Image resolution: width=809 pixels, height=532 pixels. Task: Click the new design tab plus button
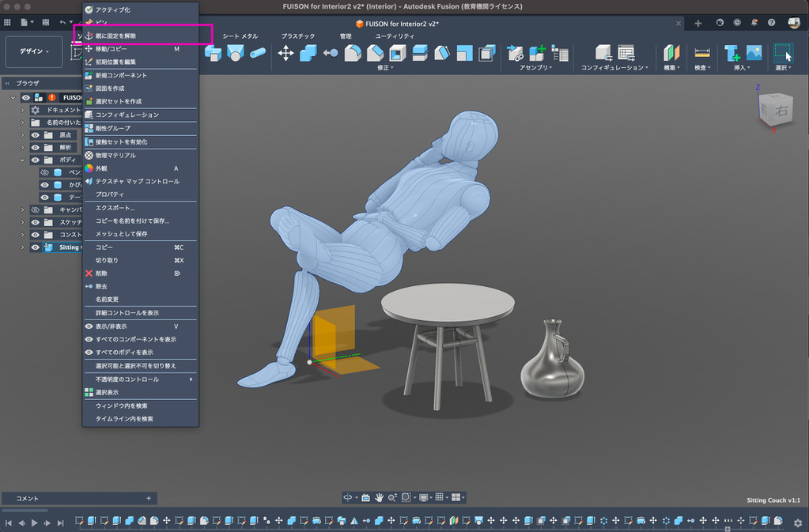697,24
